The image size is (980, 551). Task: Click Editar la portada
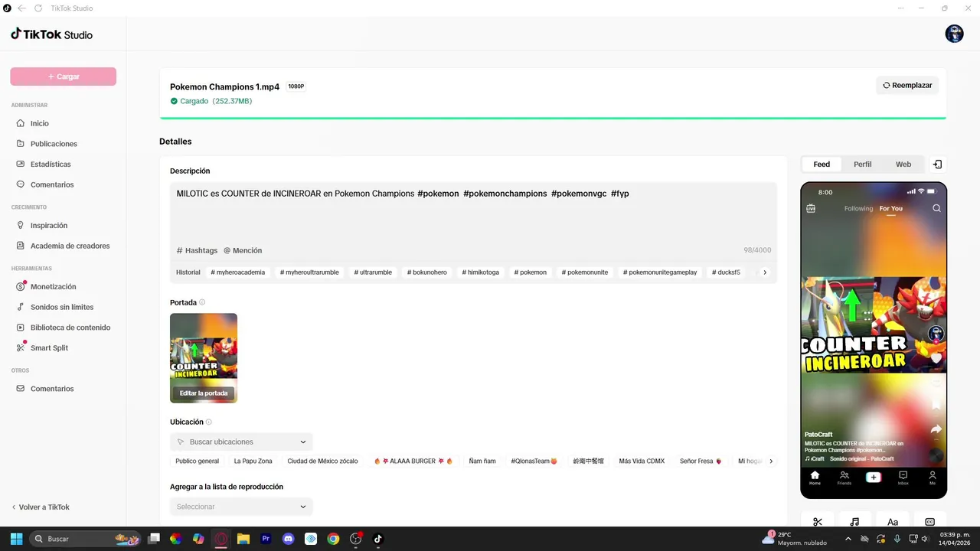coord(204,393)
